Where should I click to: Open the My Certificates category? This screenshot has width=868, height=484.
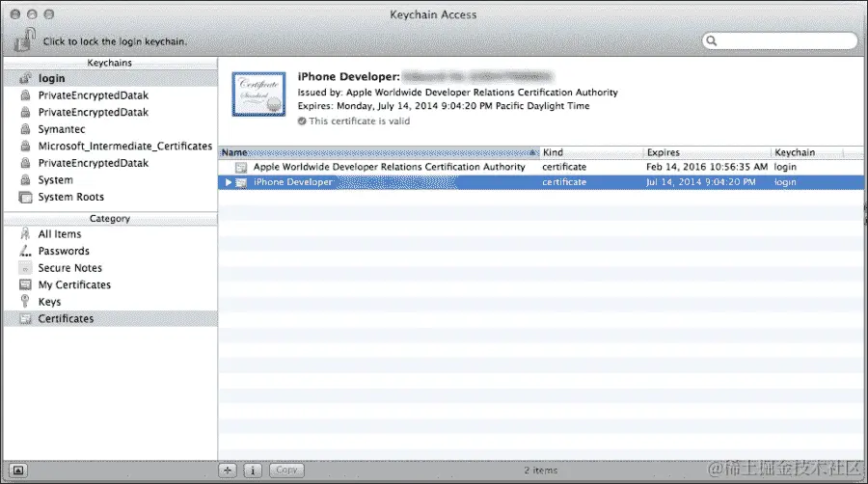point(110,284)
